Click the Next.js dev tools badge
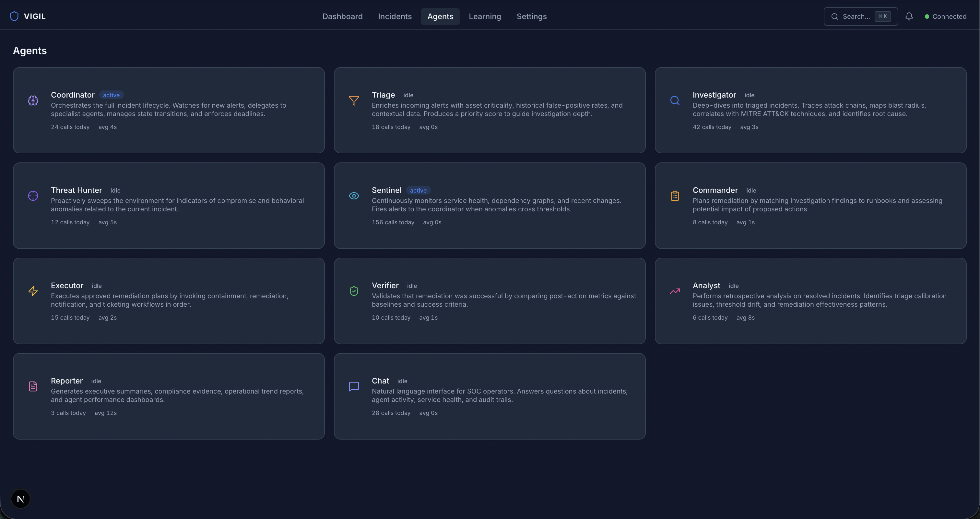The image size is (980, 519). (20, 499)
